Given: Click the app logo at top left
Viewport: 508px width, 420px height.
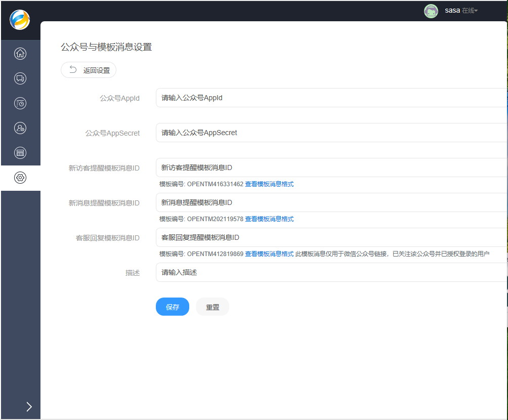Looking at the screenshot, I should click(x=20, y=20).
